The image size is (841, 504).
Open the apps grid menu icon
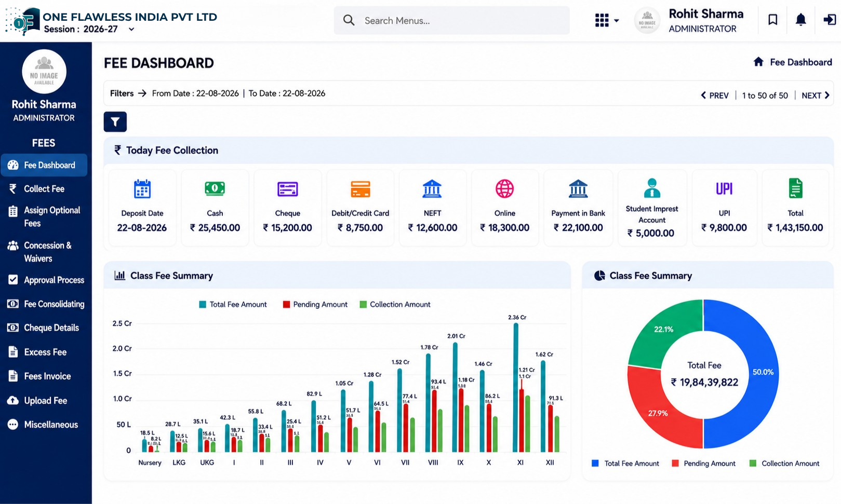(602, 20)
